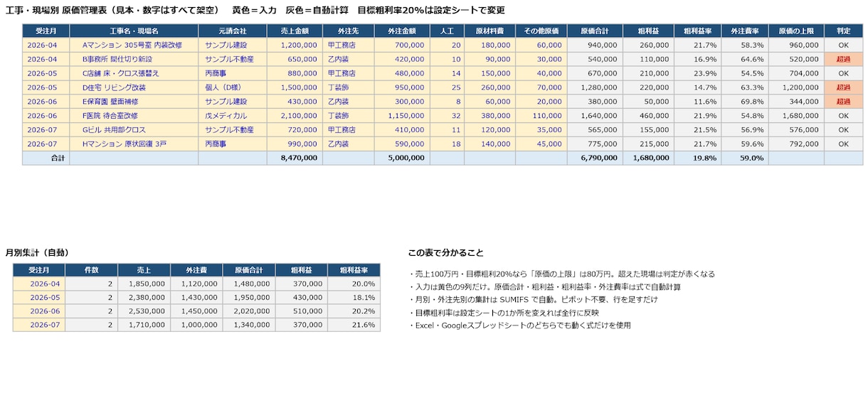The image size is (868, 403).
Task: Select the 判定 column header
Action: [x=843, y=31]
